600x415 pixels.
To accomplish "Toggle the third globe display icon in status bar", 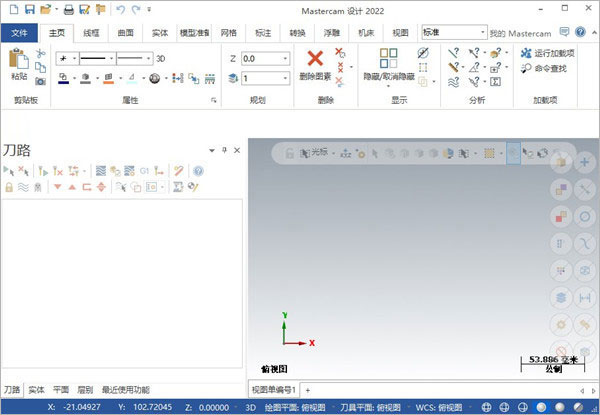I will click(523, 407).
